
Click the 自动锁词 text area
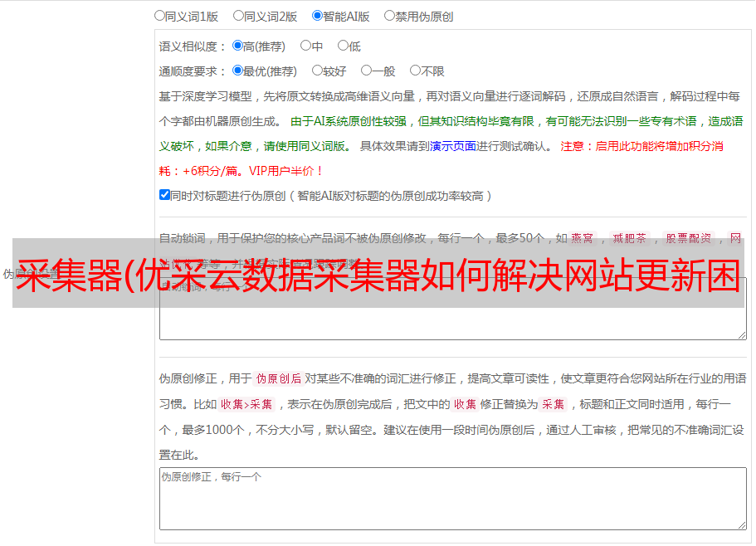click(x=453, y=309)
